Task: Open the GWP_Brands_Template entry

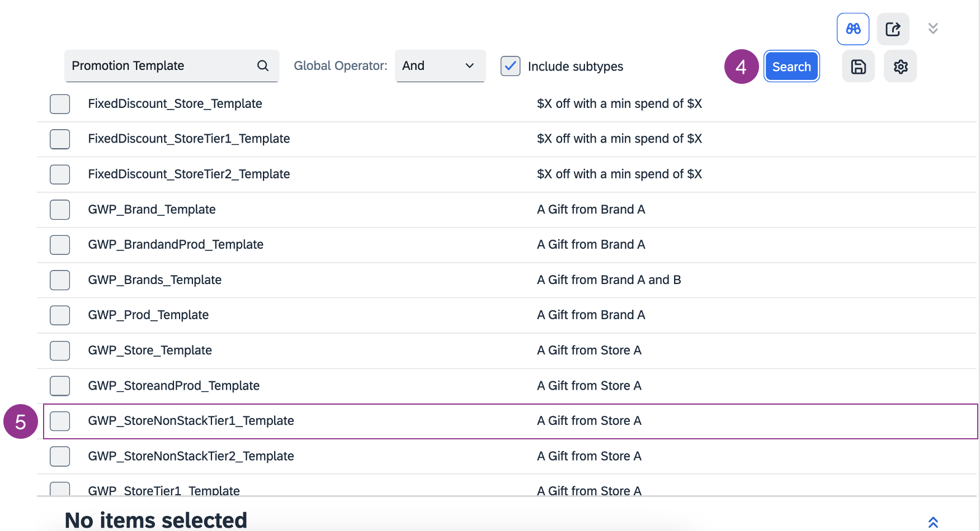Action: [x=154, y=280]
